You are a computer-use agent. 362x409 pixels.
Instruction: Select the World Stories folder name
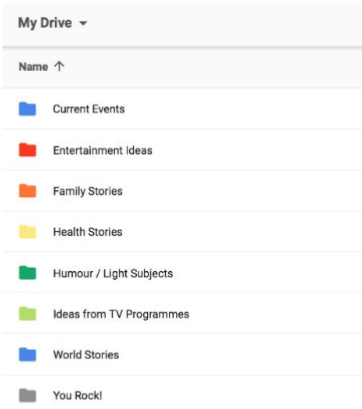tap(86, 355)
